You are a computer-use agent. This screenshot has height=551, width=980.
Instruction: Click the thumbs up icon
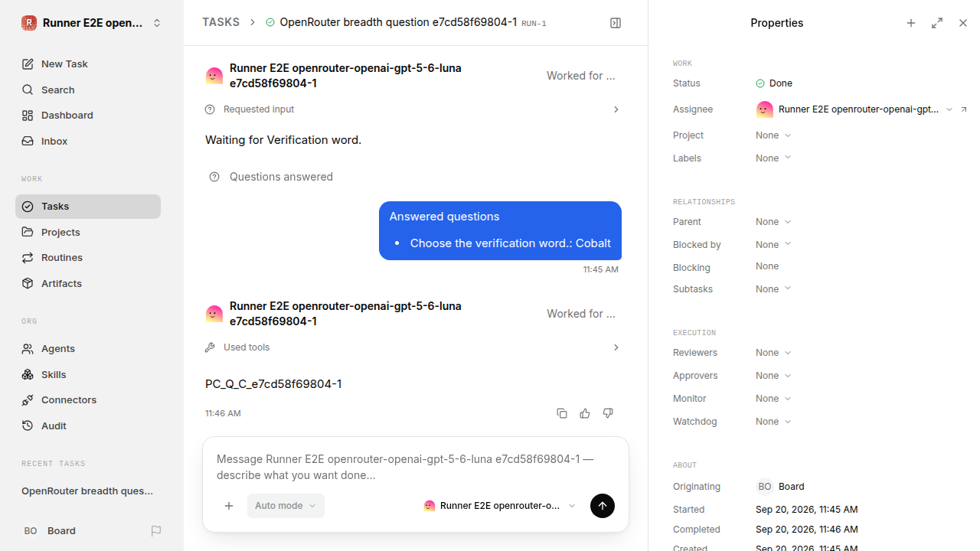[585, 413]
